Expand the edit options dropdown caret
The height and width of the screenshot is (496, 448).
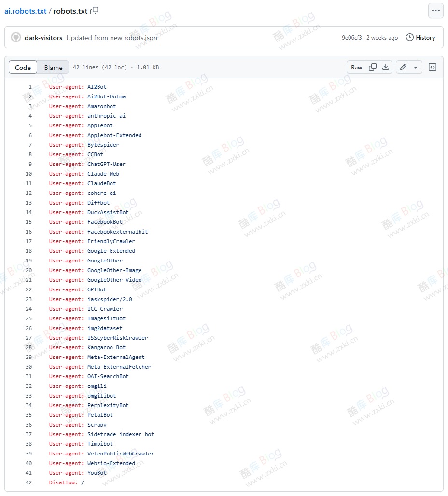(416, 68)
